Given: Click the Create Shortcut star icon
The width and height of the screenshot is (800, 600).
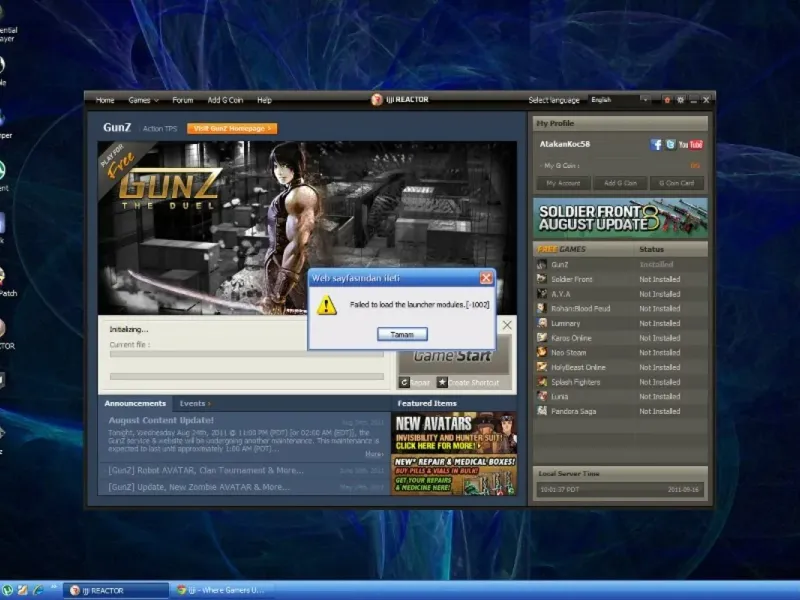Looking at the screenshot, I should point(442,382).
